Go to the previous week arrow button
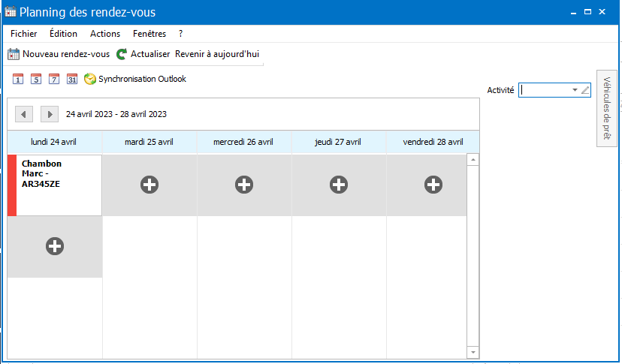622x364 pixels. (24, 114)
